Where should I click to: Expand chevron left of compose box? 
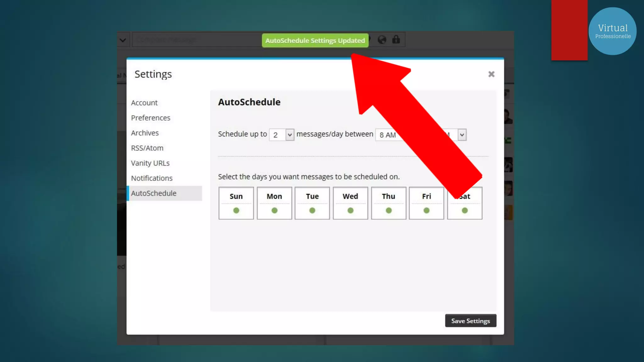click(123, 40)
